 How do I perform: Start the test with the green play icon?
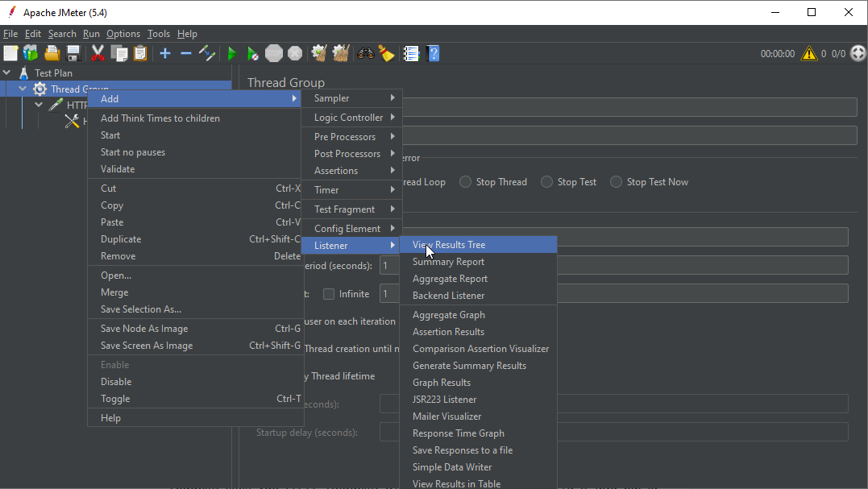pos(231,53)
